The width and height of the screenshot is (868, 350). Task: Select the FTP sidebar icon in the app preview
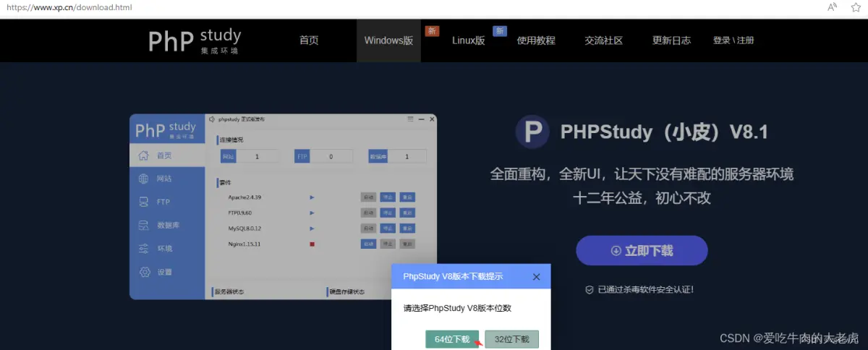tap(143, 202)
